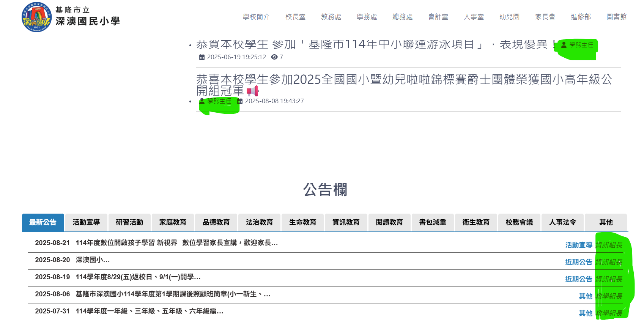Image resolution: width=644 pixels, height=321 pixels.
Task: Open 幼兒園 menu
Action: [510, 17]
